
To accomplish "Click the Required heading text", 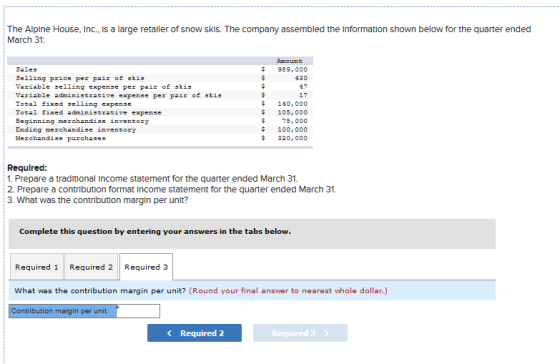I will point(27,168).
